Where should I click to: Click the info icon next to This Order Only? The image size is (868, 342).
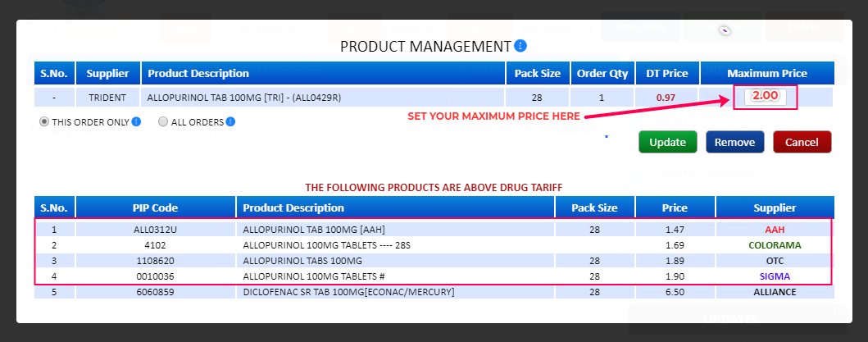(136, 122)
